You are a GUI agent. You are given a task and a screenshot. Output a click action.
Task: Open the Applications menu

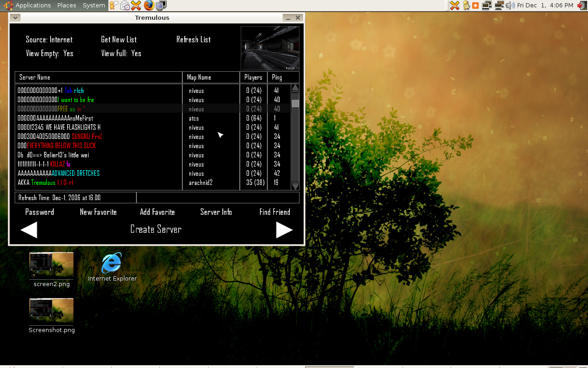pos(33,6)
